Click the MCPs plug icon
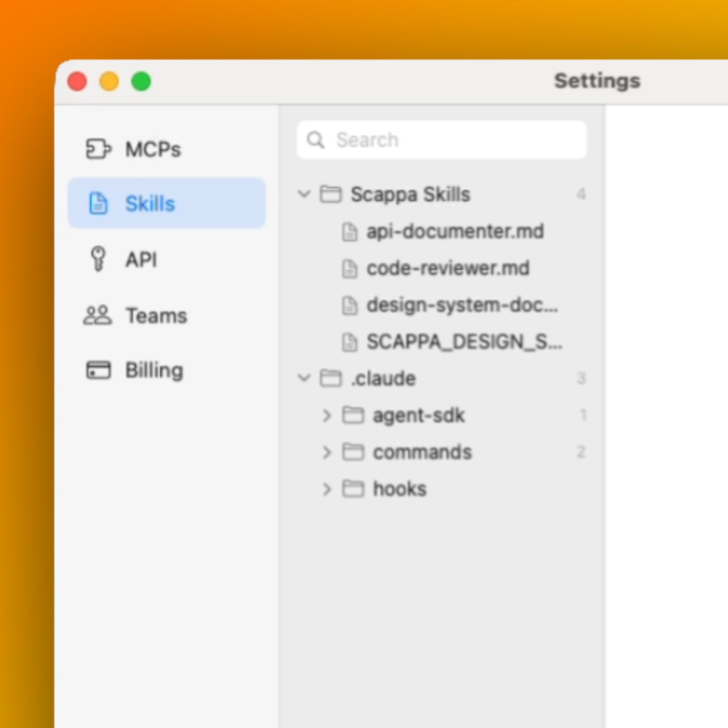This screenshot has height=728, width=728. [98, 149]
